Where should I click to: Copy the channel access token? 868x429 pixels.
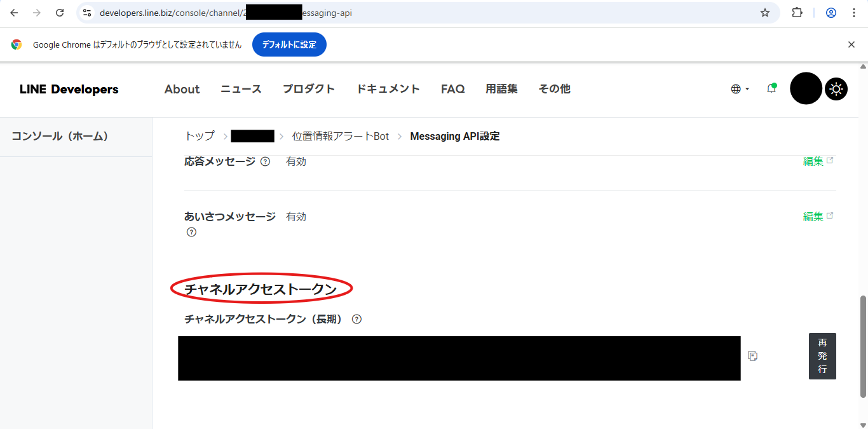[x=753, y=356]
